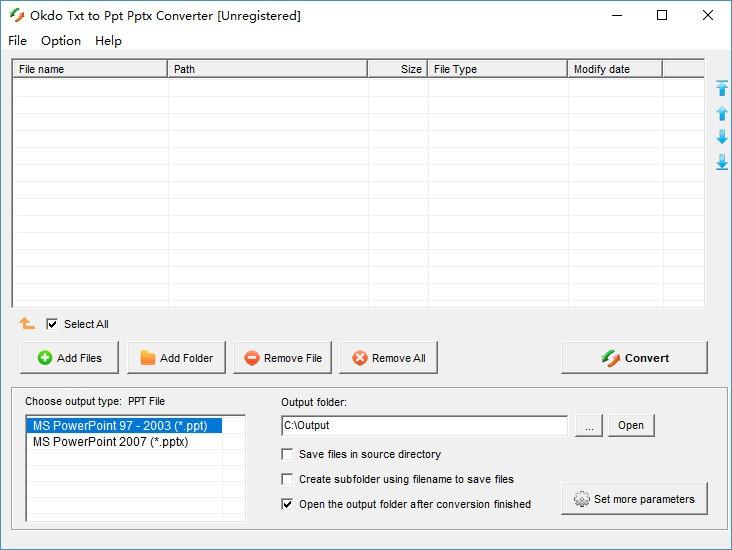Click the Remove All button

click(x=388, y=358)
